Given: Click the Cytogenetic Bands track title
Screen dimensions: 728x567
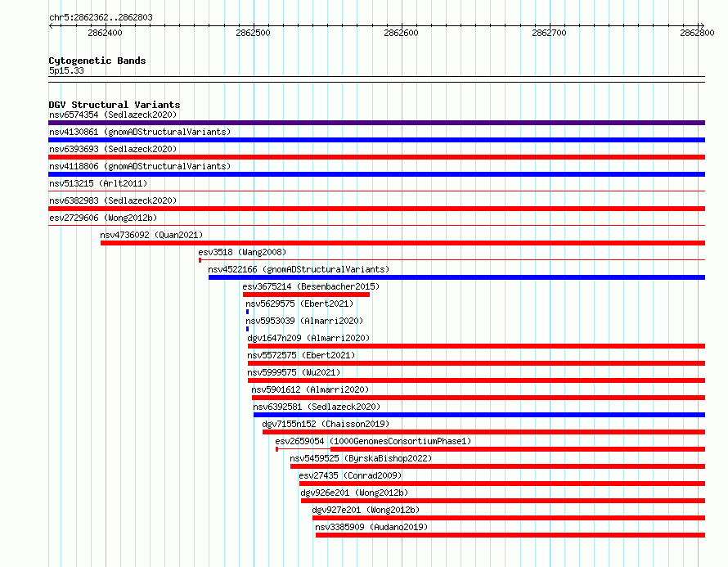Looking at the screenshot, I should click(97, 61).
